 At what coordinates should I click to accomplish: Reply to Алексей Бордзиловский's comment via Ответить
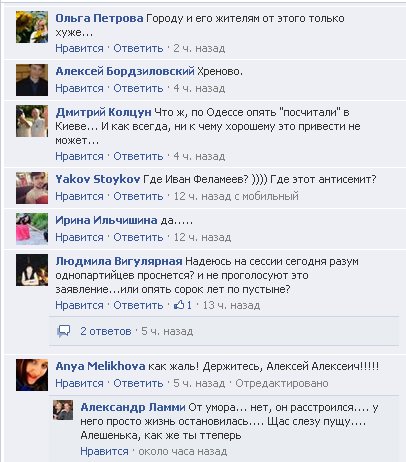point(138,88)
